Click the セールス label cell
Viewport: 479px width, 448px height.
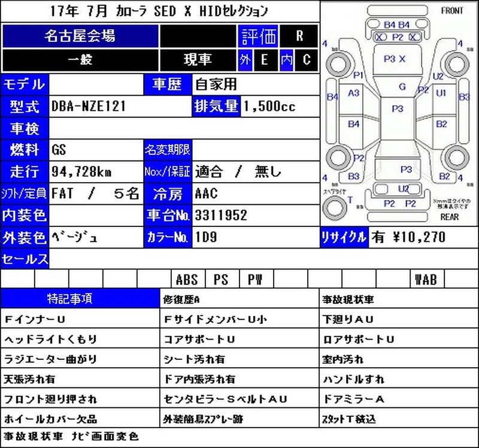tap(25, 259)
